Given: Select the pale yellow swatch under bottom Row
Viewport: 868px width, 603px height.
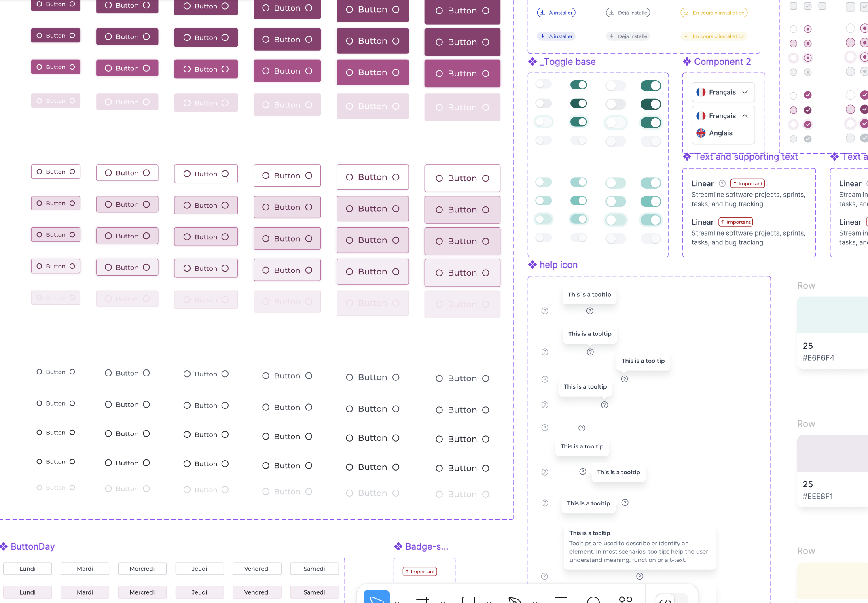Looking at the screenshot, I should coord(832,581).
